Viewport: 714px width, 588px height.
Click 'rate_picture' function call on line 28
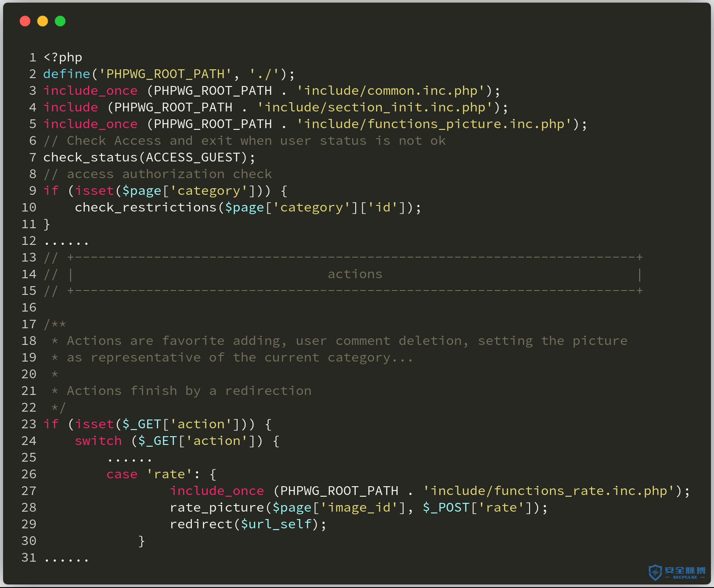click(217, 507)
